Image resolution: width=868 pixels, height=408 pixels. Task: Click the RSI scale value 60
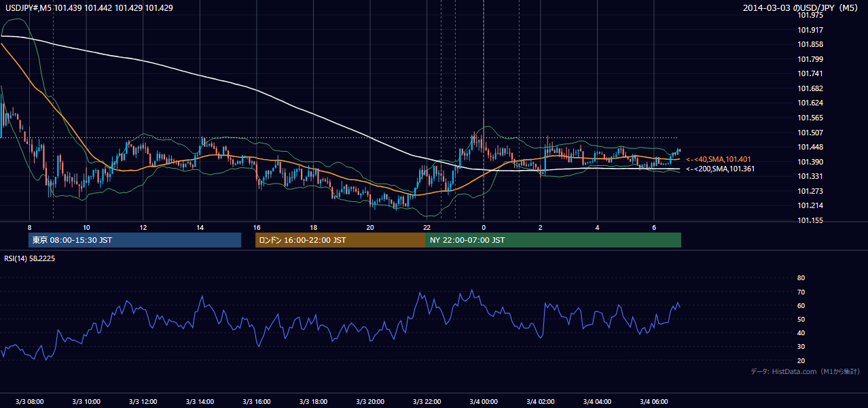(x=801, y=305)
